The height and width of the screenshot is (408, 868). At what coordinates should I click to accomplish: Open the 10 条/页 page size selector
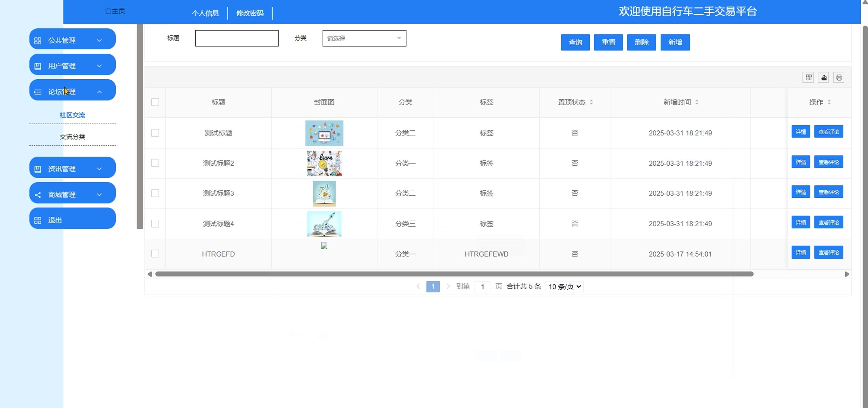point(564,287)
